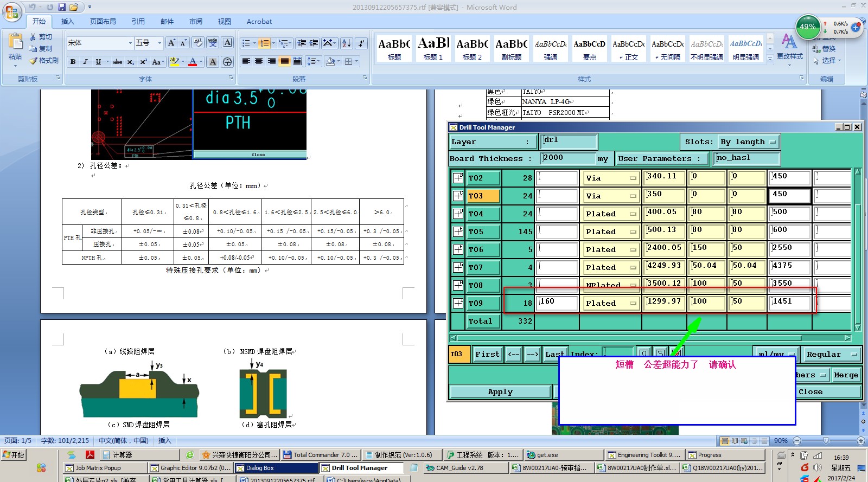Screen dimensions: 868x482
Task: Click the Bold formatting icon
Action: click(73, 62)
